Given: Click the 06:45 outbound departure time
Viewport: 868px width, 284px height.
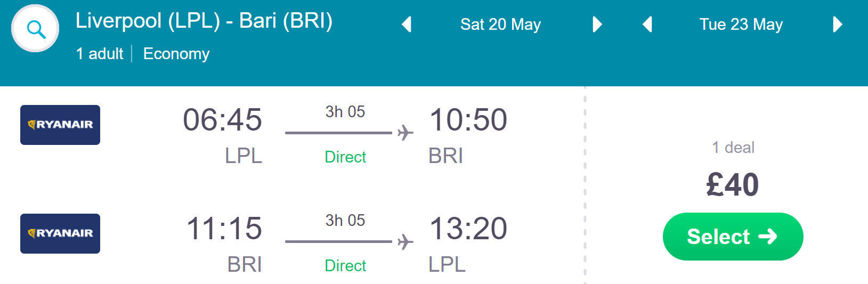Looking at the screenshot, I should coord(222,119).
